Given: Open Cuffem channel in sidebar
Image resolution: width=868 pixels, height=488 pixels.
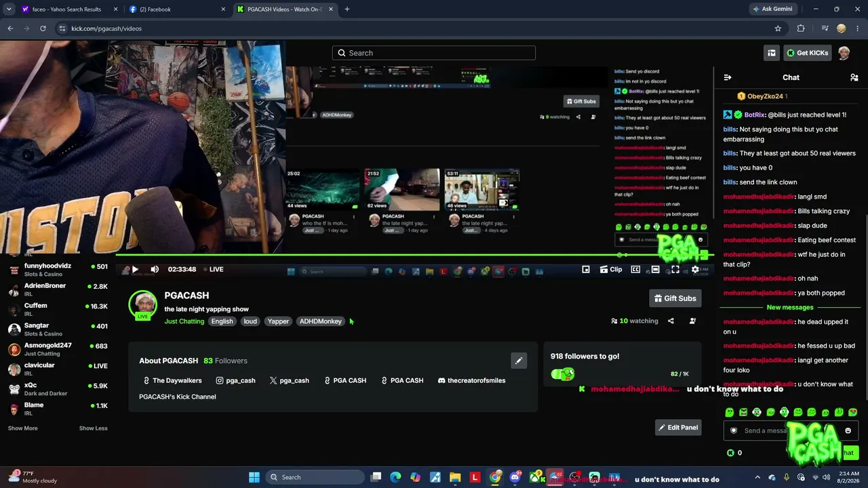Looking at the screenshot, I should (x=58, y=310).
